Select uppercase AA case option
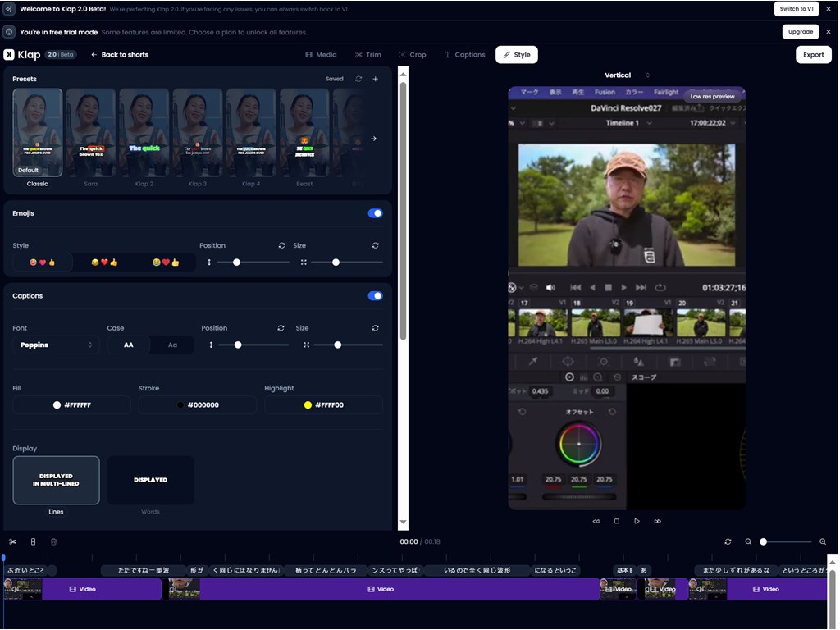 coord(129,345)
